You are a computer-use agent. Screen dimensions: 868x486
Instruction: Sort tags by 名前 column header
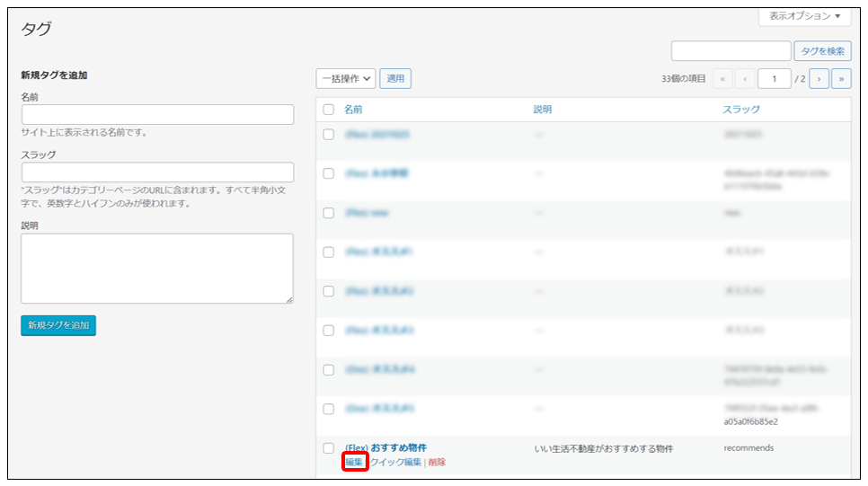353,110
